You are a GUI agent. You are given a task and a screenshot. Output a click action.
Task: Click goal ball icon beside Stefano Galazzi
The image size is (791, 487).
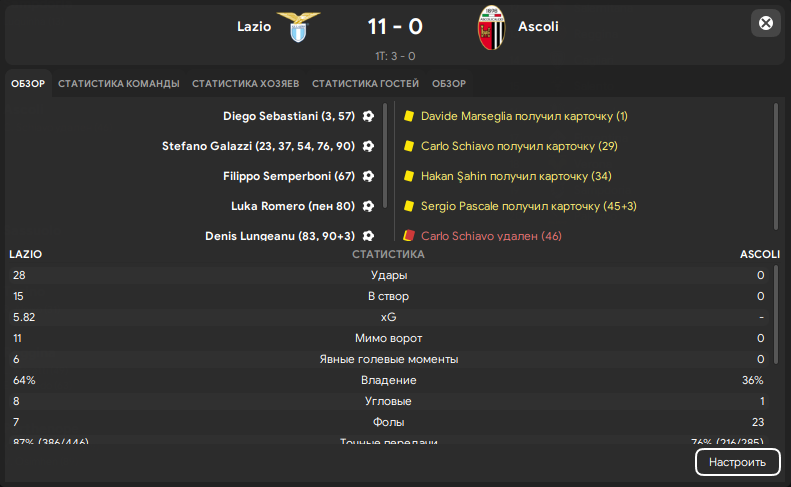pos(368,146)
